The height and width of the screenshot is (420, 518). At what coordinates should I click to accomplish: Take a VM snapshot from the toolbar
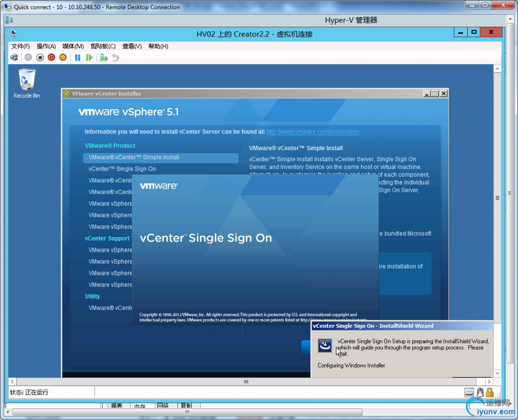tap(104, 58)
